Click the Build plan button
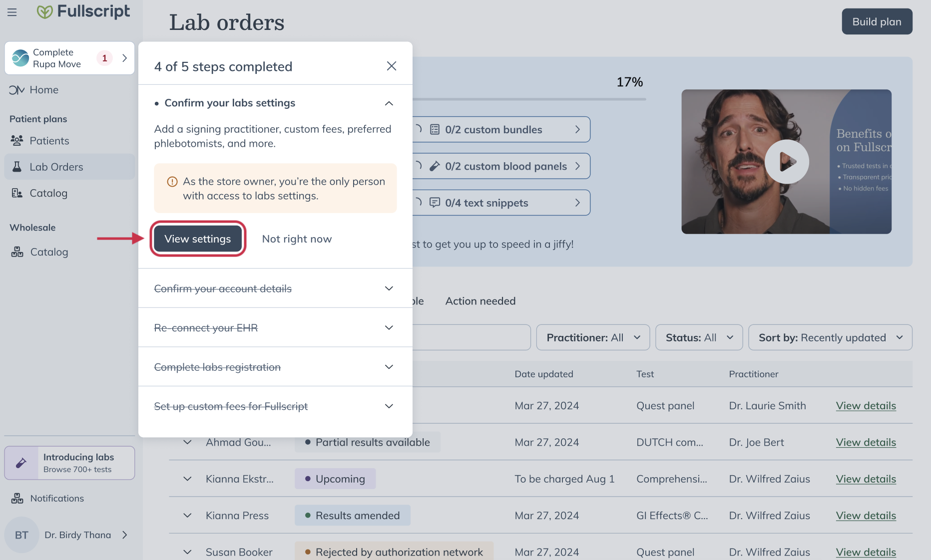Screen dimensions: 931x560 876,21
